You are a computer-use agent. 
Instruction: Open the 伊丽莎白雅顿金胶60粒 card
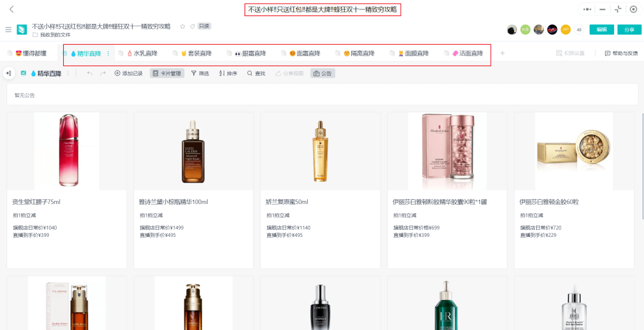574,190
